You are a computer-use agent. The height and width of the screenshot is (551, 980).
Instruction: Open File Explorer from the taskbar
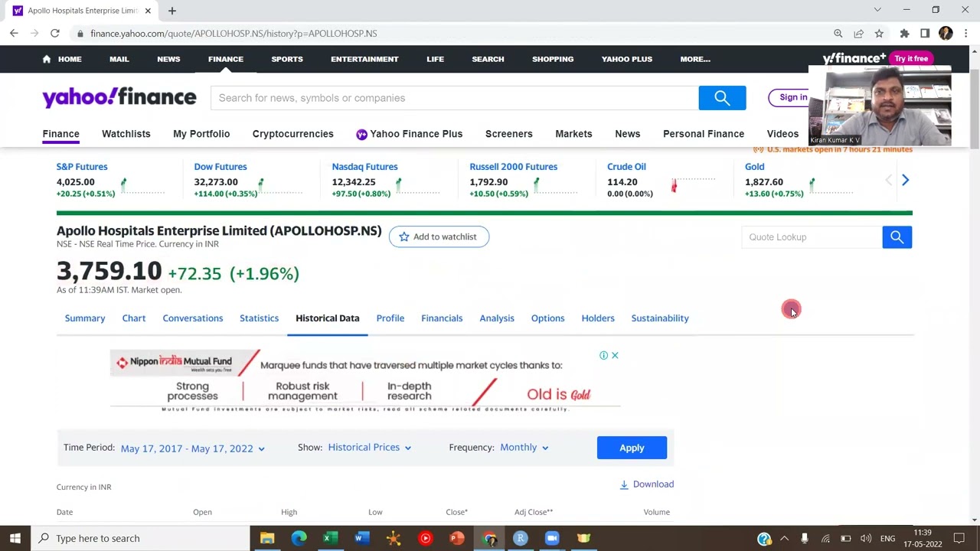267,538
